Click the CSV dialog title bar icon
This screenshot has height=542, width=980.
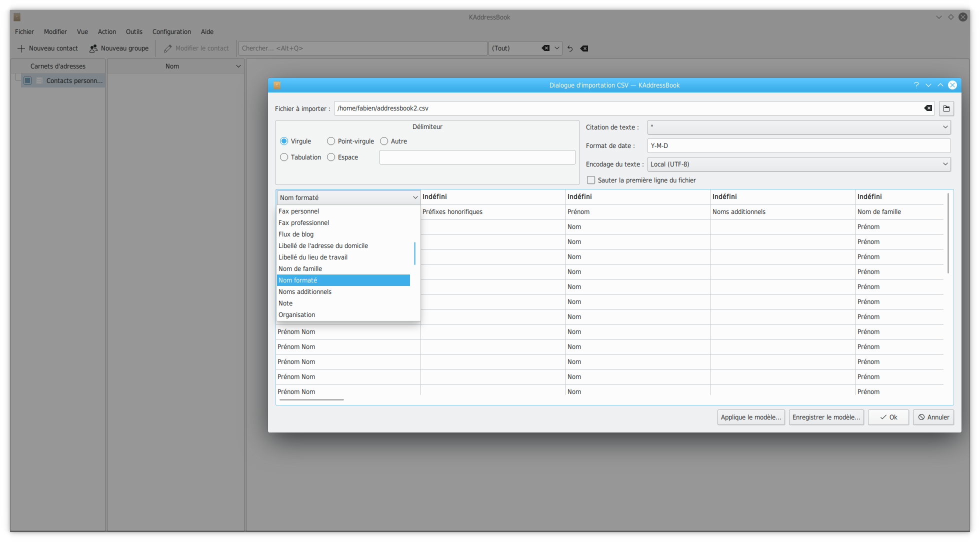click(x=277, y=85)
